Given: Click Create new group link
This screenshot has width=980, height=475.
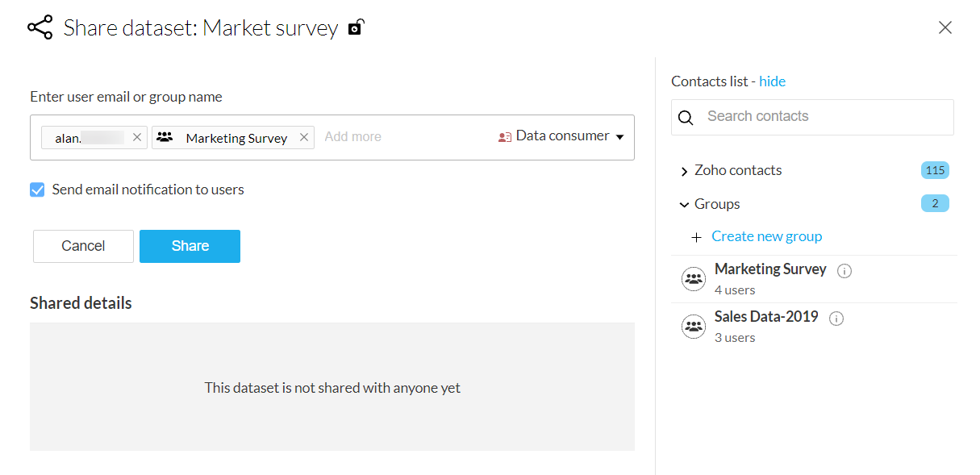Looking at the screenshot, I should [x=766, y=236].
